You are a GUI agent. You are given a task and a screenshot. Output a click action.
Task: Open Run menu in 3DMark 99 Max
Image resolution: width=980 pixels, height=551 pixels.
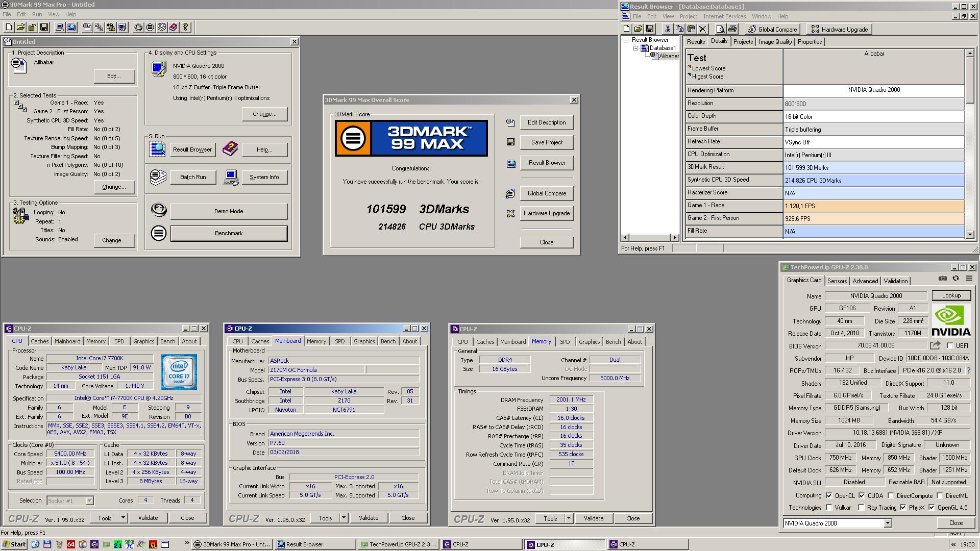(x=37, y=14)
